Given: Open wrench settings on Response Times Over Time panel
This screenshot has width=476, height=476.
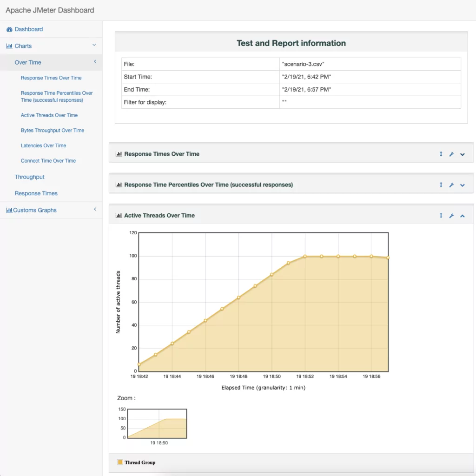Looking at the screenshot, I should [x=451, y=154].
